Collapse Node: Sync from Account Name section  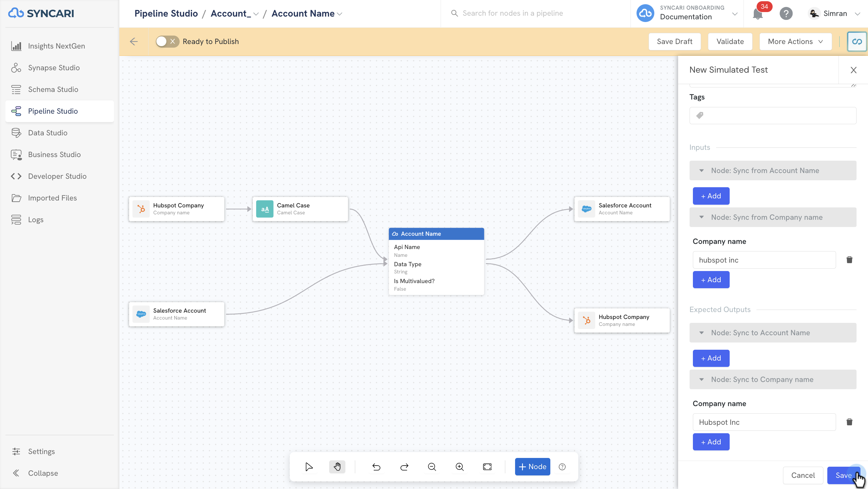click(x=773, y=171)
